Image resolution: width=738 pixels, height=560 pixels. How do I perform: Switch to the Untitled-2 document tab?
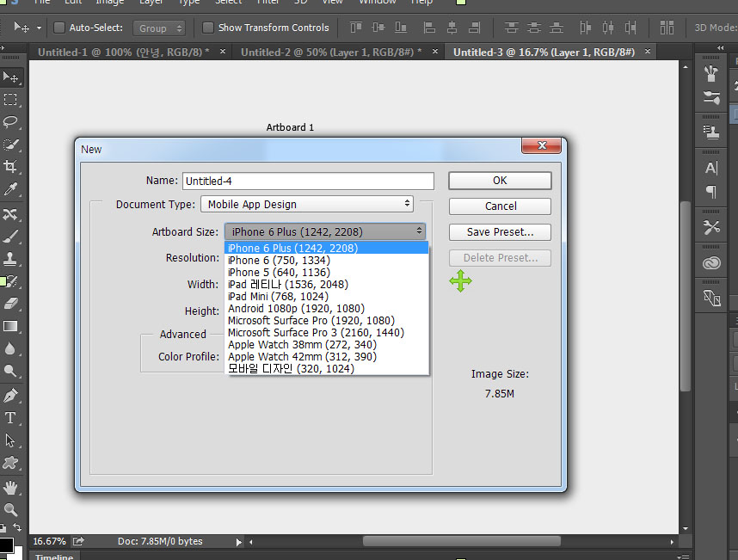point(329,52)
